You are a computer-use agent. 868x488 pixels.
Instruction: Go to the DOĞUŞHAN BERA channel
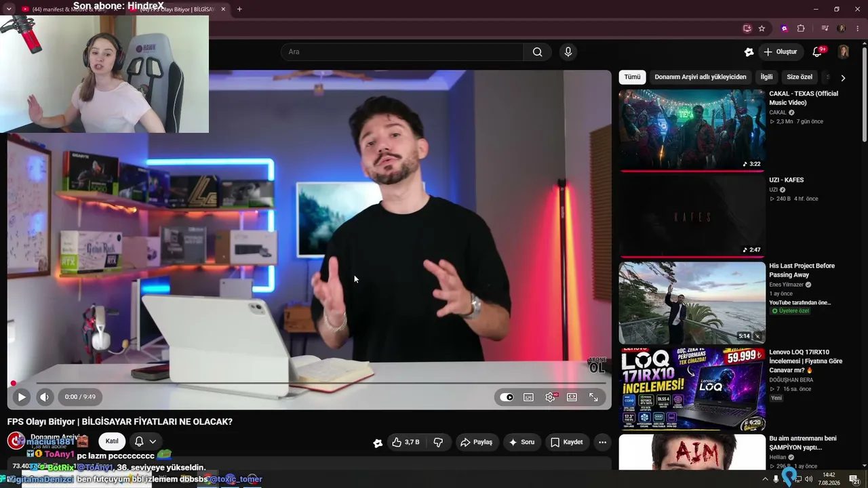point(791,380)
